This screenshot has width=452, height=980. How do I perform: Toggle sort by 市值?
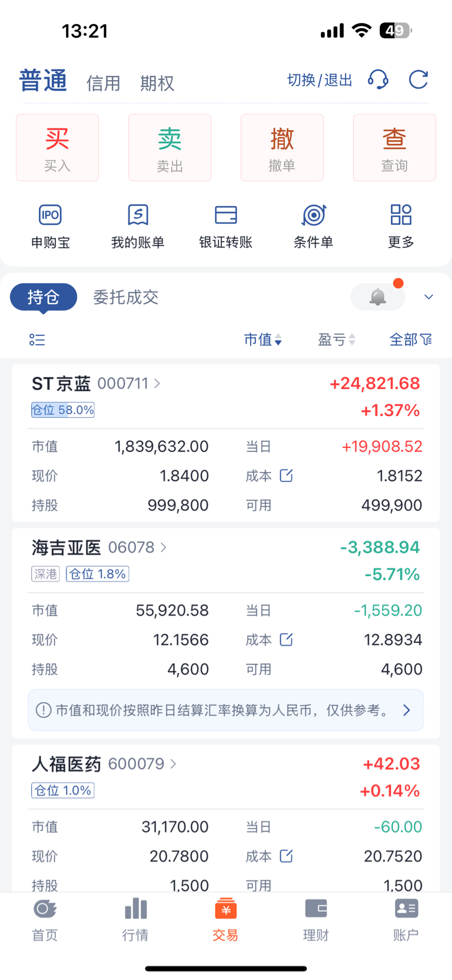[262, 340]
